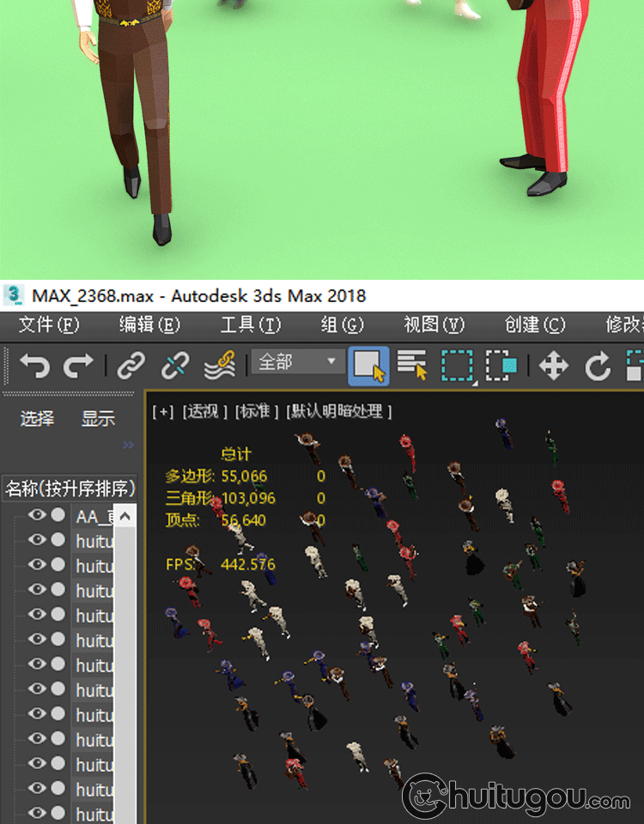Image resolution: width=644 pixels, height=824 pixels.
Task: Toggle the eye visibility of the AA_ object
Action: point(37,515)
